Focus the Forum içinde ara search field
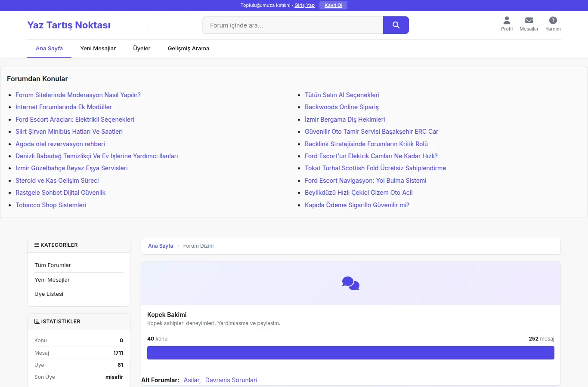Screen dimensions: 588x387 click(293, 25)
